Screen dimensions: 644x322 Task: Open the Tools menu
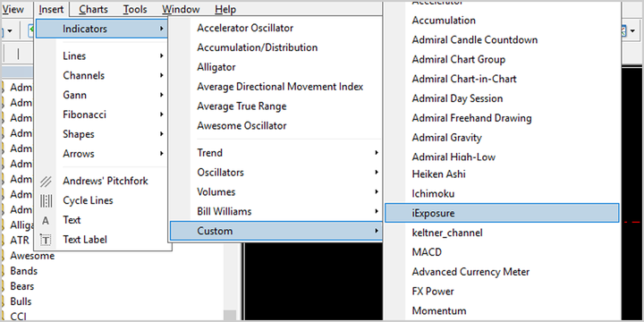point(135,9)
